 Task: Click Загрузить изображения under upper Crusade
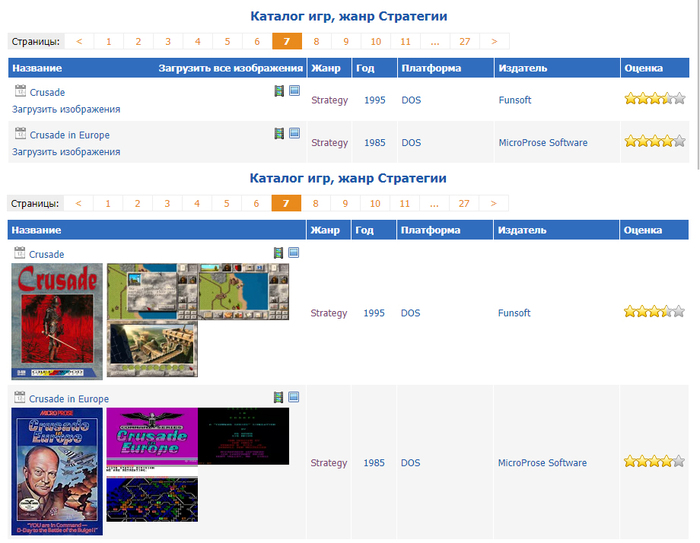[x=66, y=109]
